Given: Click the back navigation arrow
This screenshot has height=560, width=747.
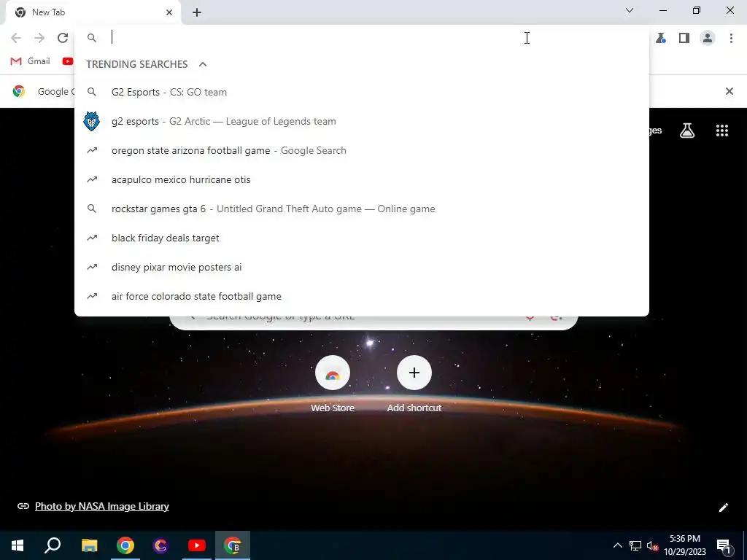Looking at the screenshot, I should click(x=16, y=38).
